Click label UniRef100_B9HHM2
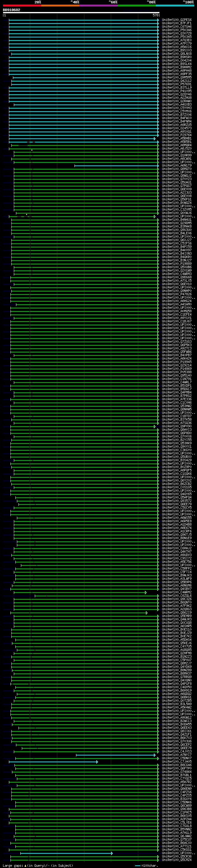The width and height of the screenshot is (197, 868). pyautogui.click(x=177, y=67)
